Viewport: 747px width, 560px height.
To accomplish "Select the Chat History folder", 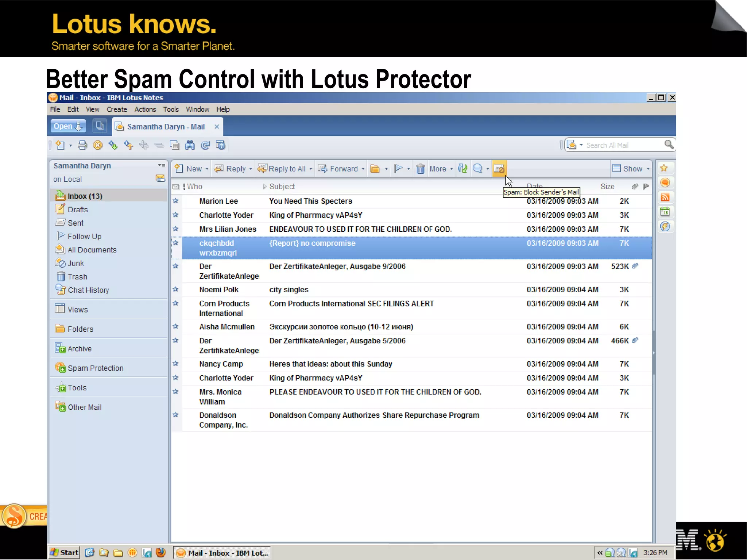I will pos(88,290).
